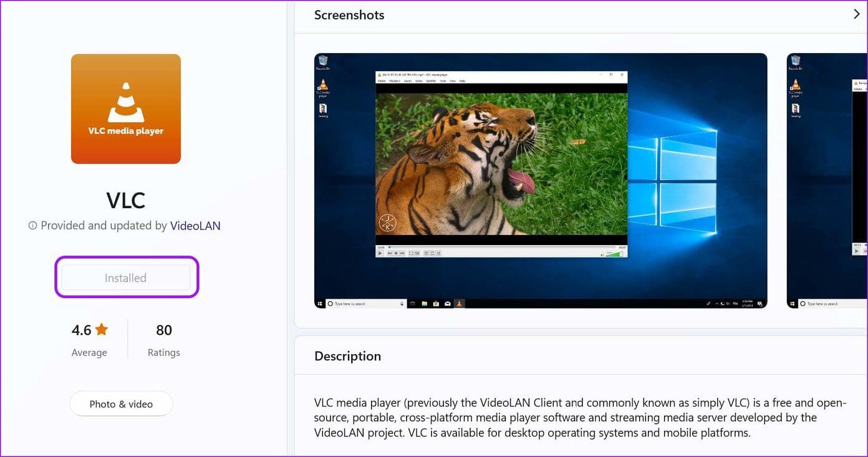The width and height of the screenshot is (868, 457).
Task: Click the green volume slider in VLC screenshot
Action: coord(615,253)
